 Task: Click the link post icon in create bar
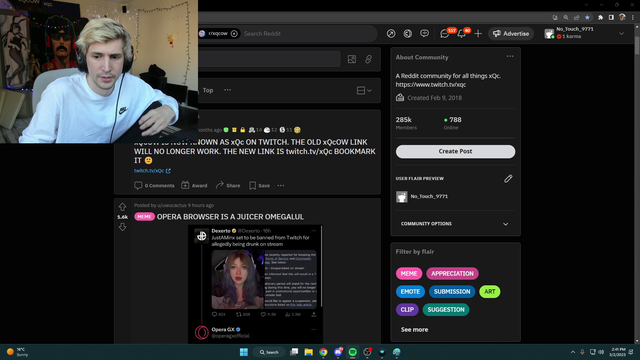pyautogui.click(x=368, y=59)
